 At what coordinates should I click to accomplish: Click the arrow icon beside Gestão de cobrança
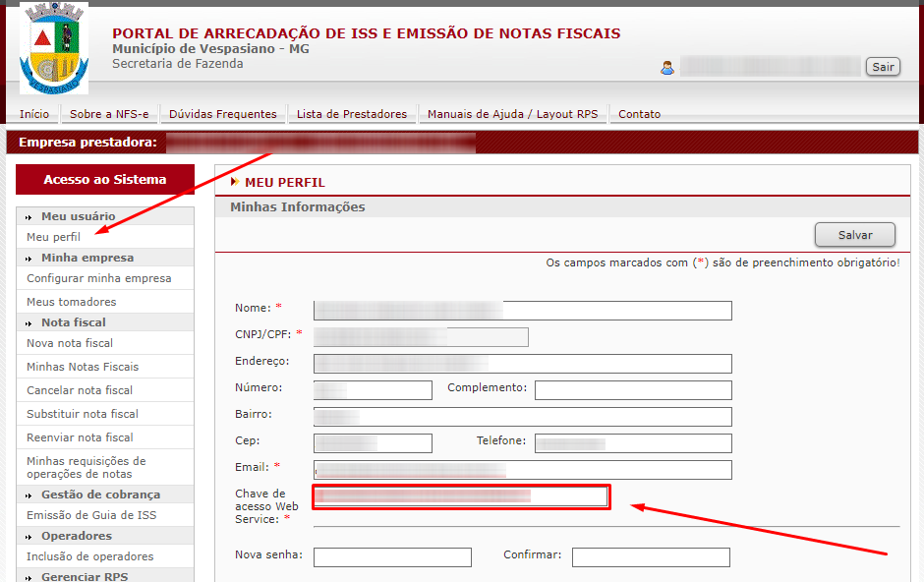tap(29, 495)
